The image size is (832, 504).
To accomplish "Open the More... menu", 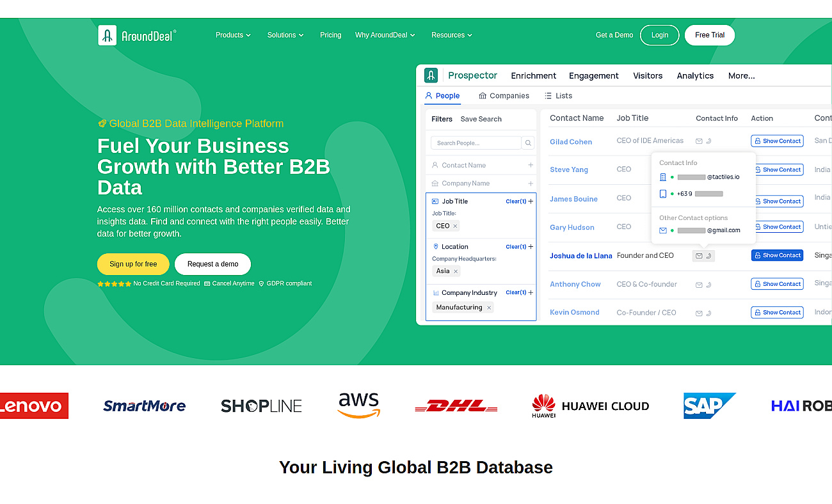I will tap(742, 75).
